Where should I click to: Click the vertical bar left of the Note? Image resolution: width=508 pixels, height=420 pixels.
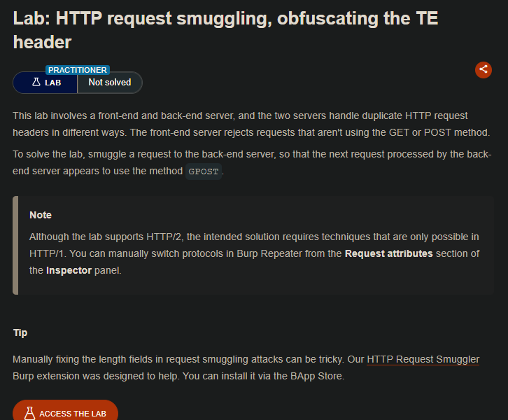(x=15, y=245)
